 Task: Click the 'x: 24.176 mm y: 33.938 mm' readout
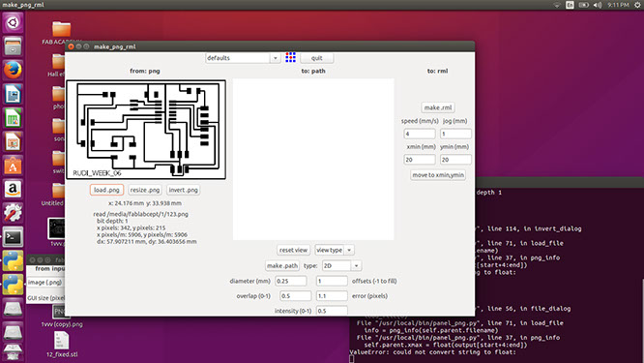point(145,203)
